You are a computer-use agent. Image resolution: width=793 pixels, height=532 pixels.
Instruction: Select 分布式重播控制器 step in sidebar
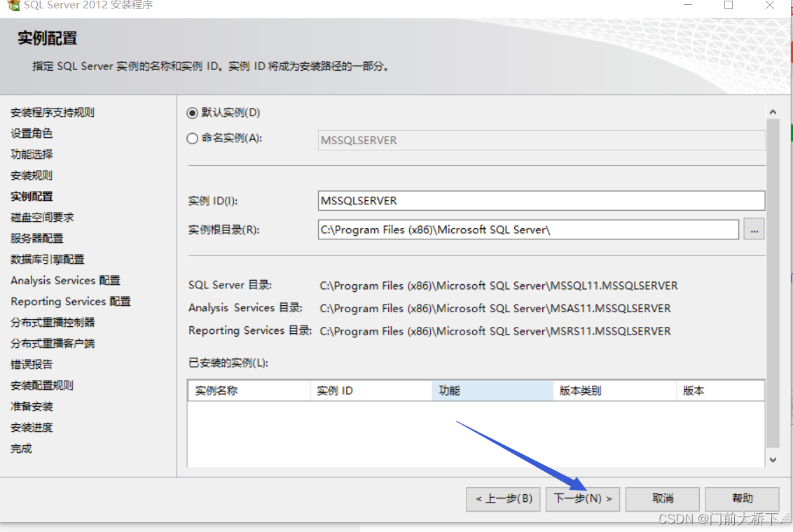pyautogui.click(x=53, y=323)
